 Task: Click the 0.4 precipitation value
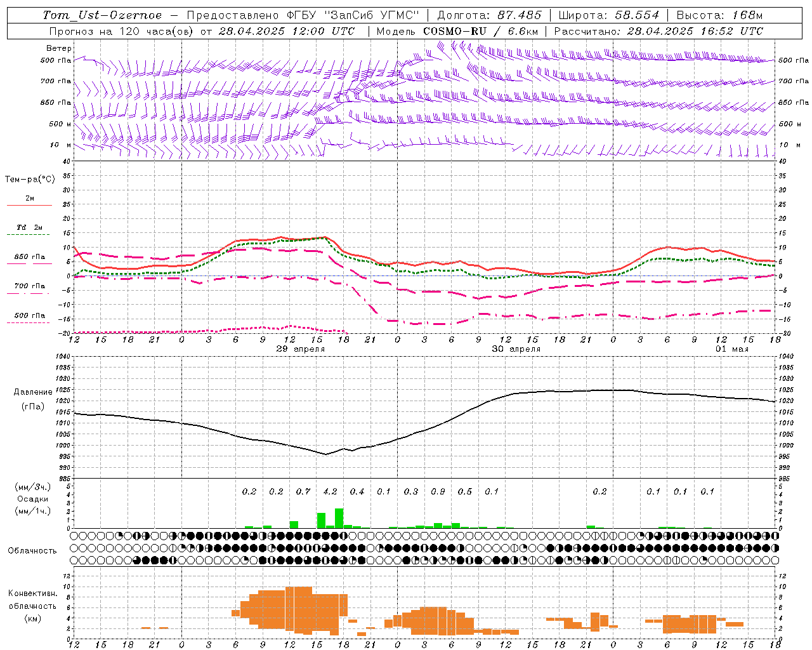coord(357,491)
